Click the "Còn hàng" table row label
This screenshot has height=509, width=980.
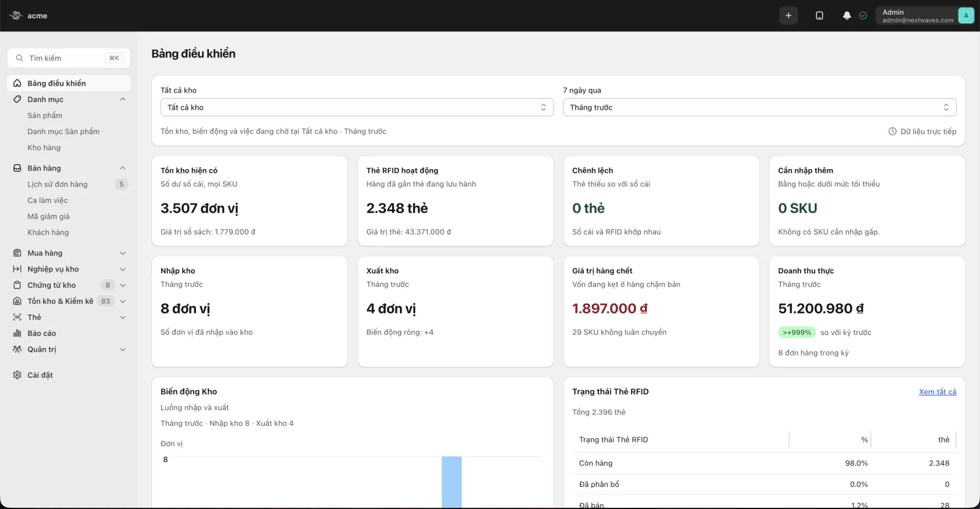(x=596, y=463)
